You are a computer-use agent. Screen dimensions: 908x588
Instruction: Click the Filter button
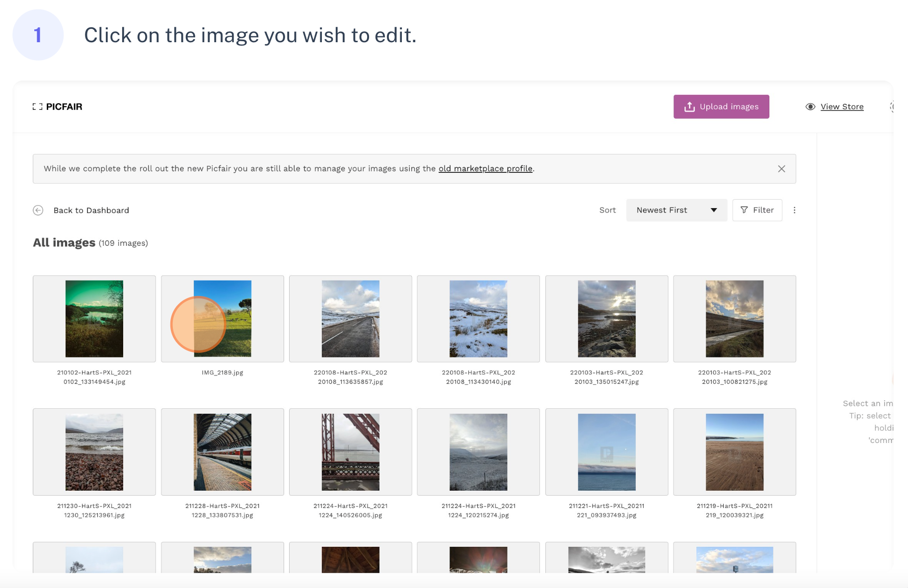point(757,210)
